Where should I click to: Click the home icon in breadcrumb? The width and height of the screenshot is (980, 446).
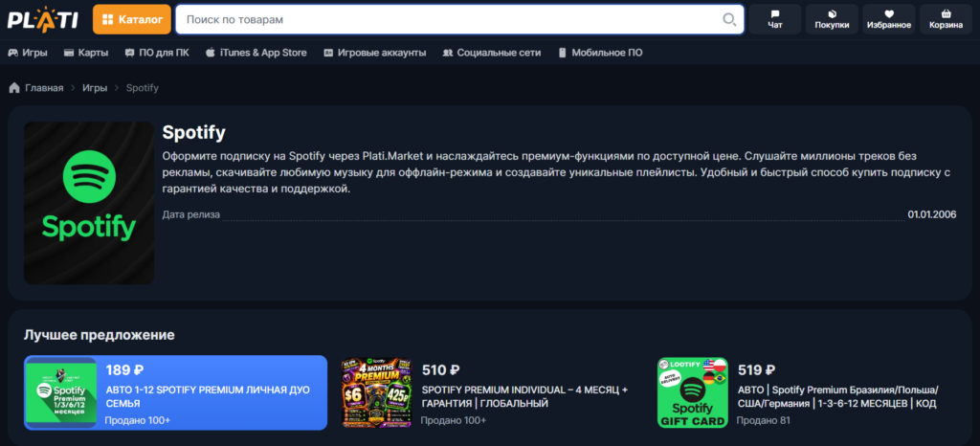(x=14, y=88)
